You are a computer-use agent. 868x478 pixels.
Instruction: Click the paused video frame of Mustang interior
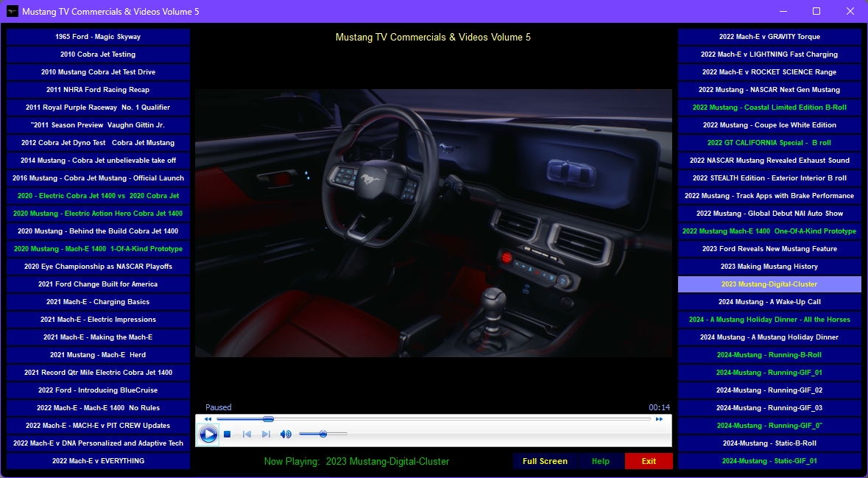tap(434, 222)
